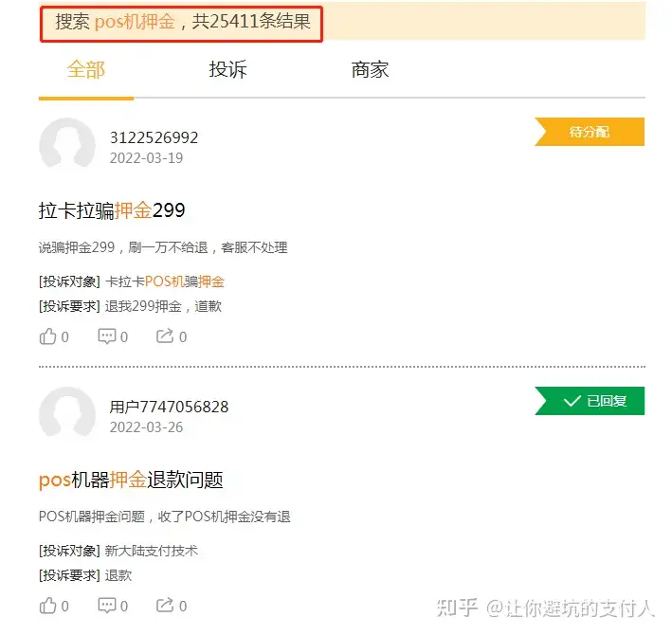Image resolution: width=672 pixels, height=635 pixels.
Task: Switch to the 商家 tab
Action: (370, 69)
